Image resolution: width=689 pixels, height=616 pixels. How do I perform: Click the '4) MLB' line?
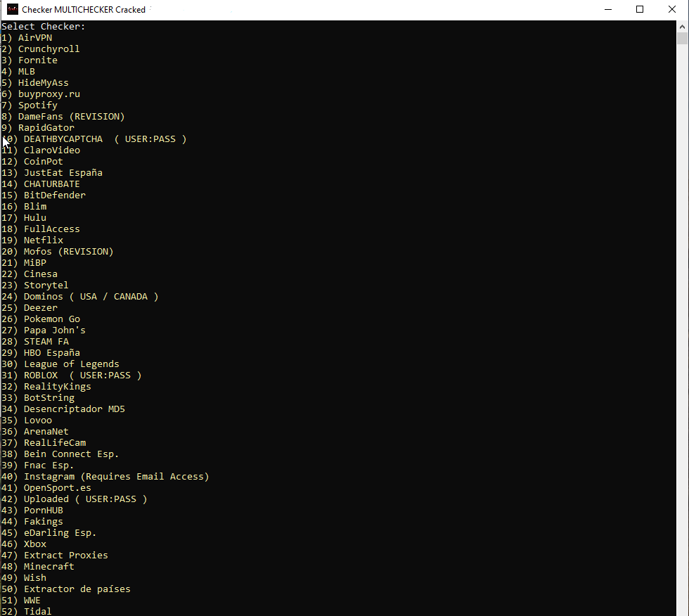coord(18,72)
